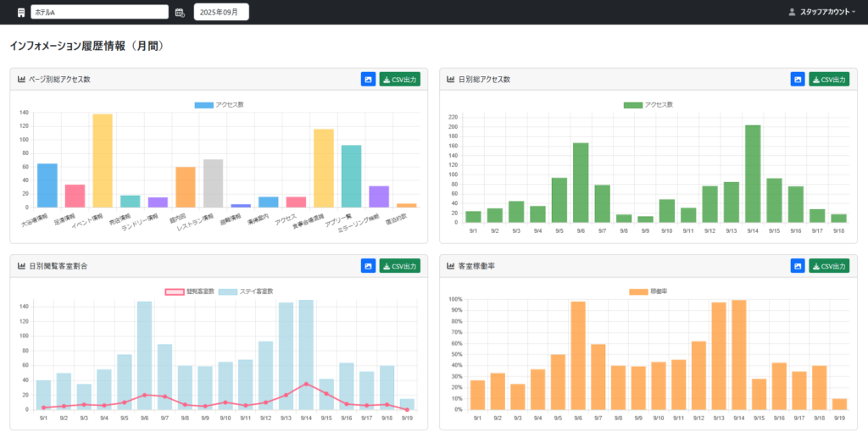This screenshot has width=868, height=438.
Task: Click the 9/14 bar in 日別総アクセス数 chart
Action: 753,174
